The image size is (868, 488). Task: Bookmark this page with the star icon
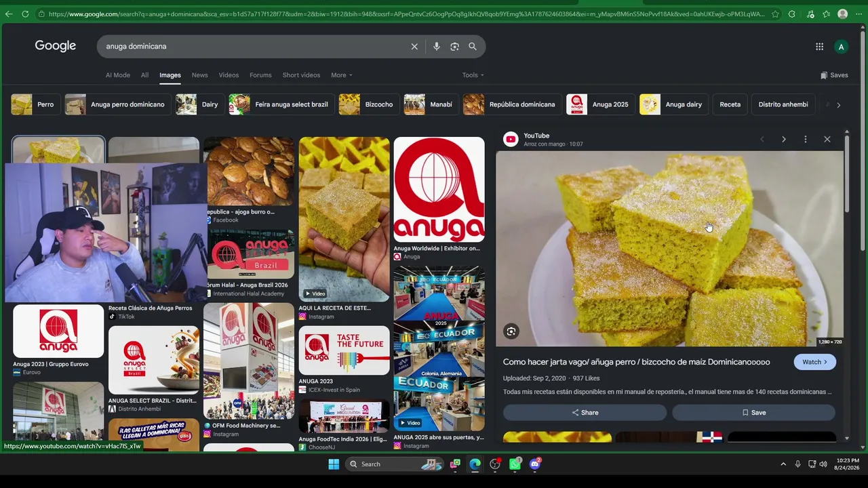775,14
